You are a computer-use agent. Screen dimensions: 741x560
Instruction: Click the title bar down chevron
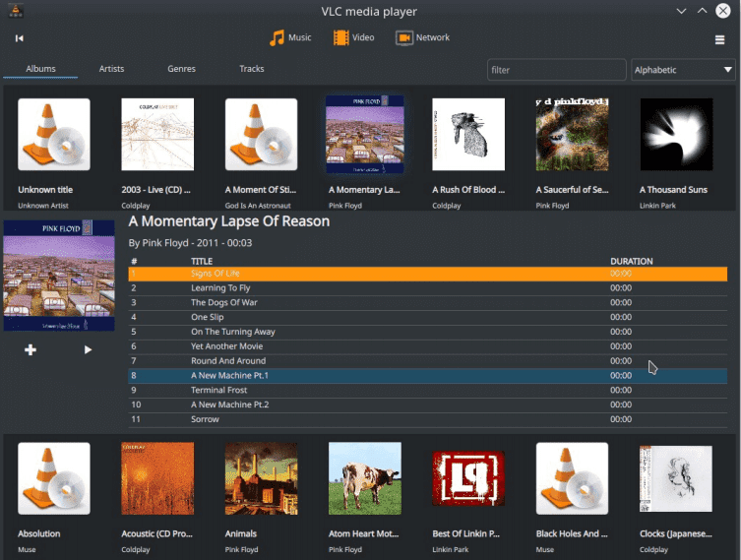click(x=681, y=11)
